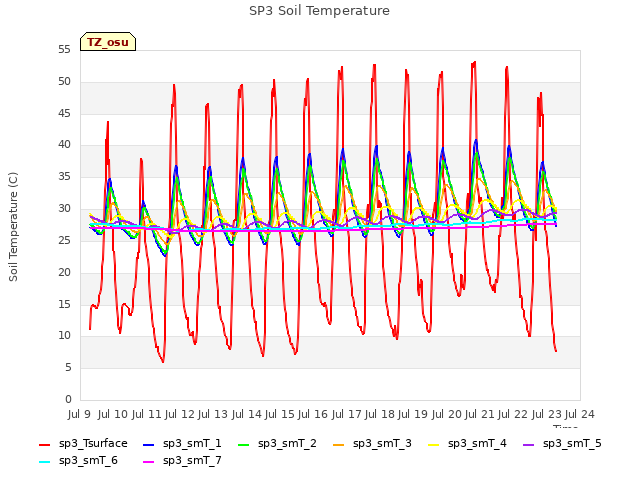Screen dimensions: 640x480
Task: Click the Jul 21 x-axis tick label
Action: 480,415
